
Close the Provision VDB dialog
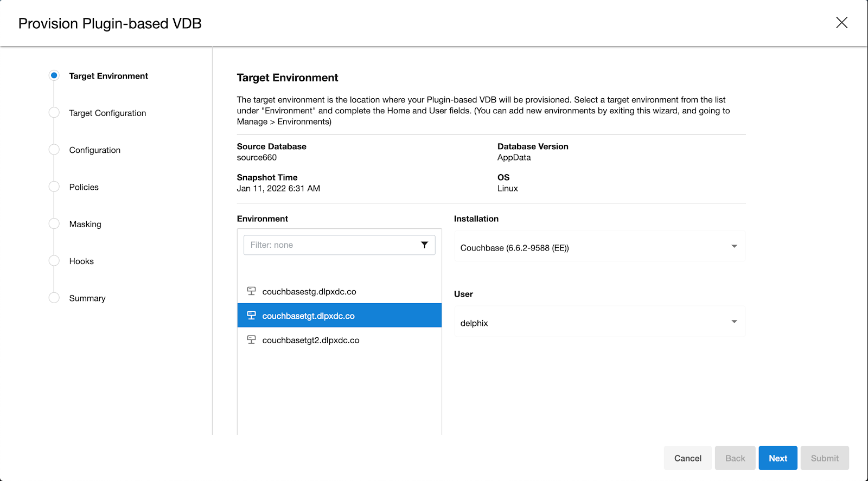pos(841,23)
